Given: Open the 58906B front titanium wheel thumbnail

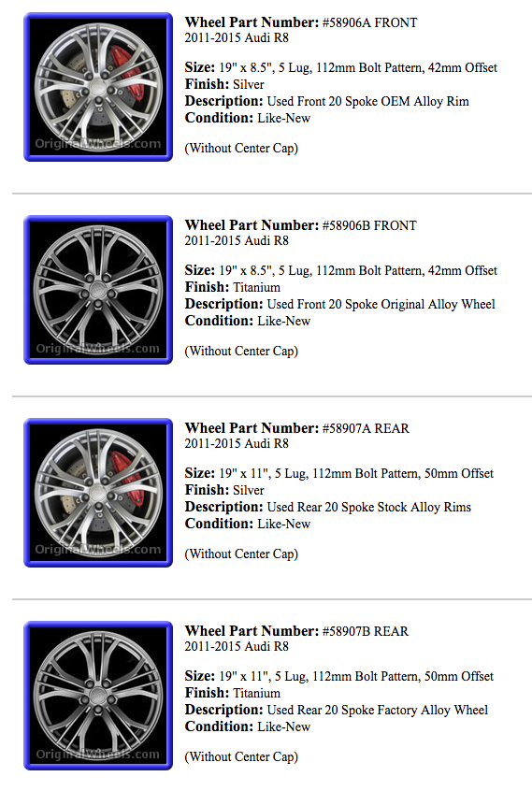Looking at the screenshot, I should click(98, 290).
